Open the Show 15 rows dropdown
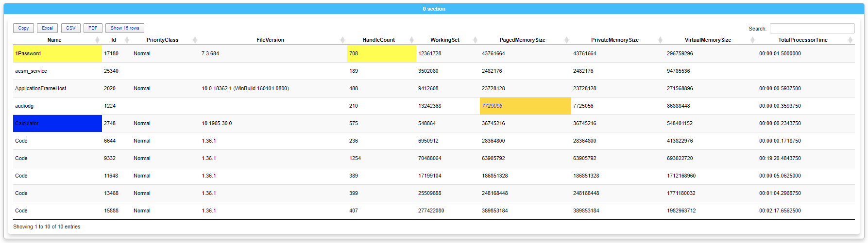The width and height of the screenshot is (868, 243). tap(125, 28)
